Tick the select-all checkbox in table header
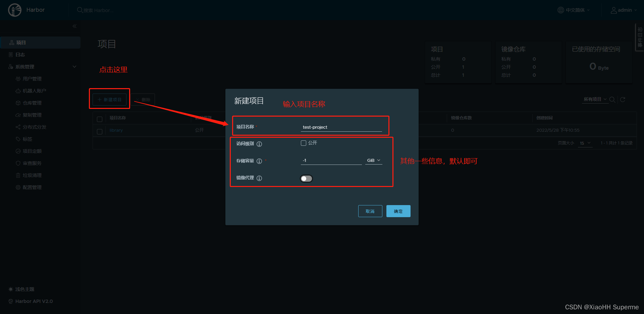The height and width of the screenshot is (314, 644). (x=100, y=119)
